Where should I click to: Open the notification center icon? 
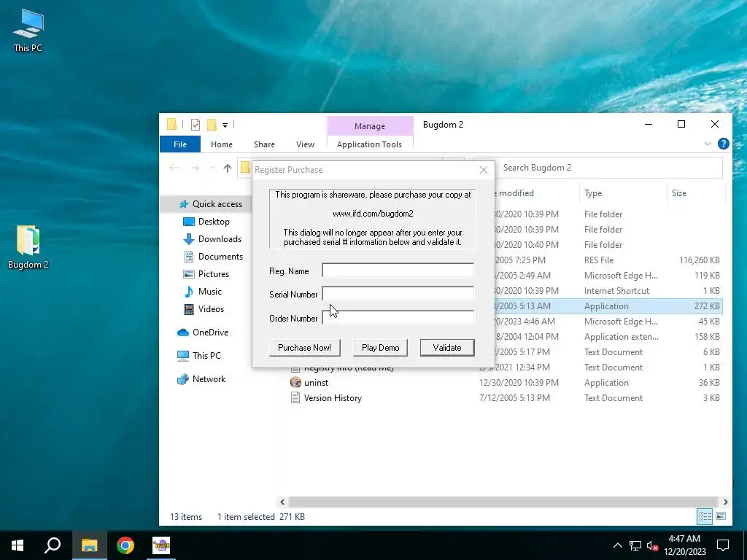(723, 545)
